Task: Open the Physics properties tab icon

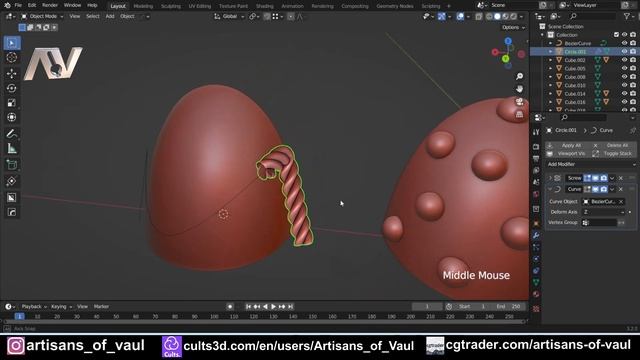Action: (x=536, y=259)
